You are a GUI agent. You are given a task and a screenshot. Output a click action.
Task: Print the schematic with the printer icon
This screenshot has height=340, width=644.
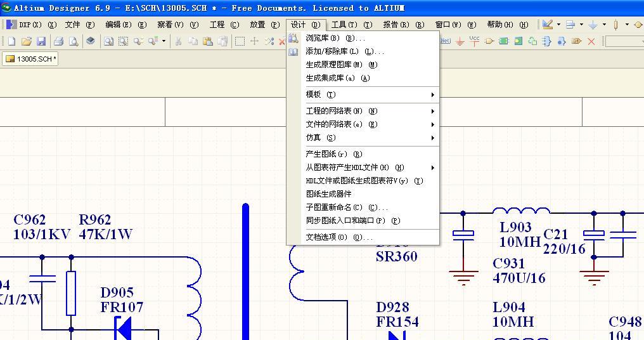[59, 41]
